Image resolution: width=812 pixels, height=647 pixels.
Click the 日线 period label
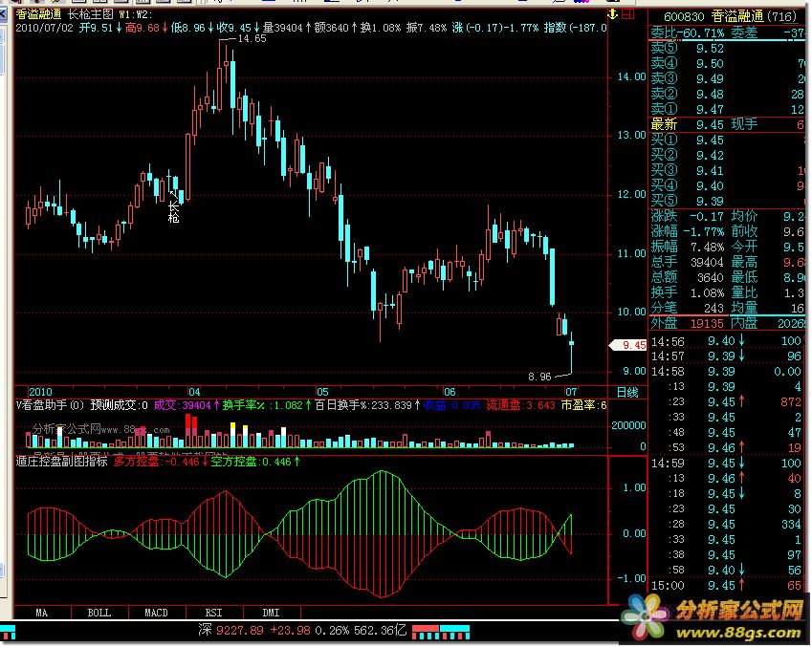click(627, 392)
